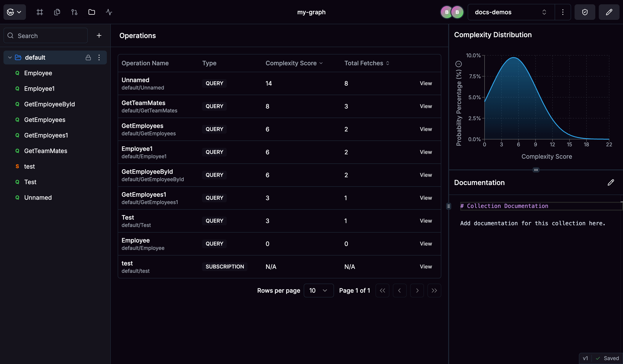
Task: Open the docs-demos namespace selector
Action: [x=511, y=12]
